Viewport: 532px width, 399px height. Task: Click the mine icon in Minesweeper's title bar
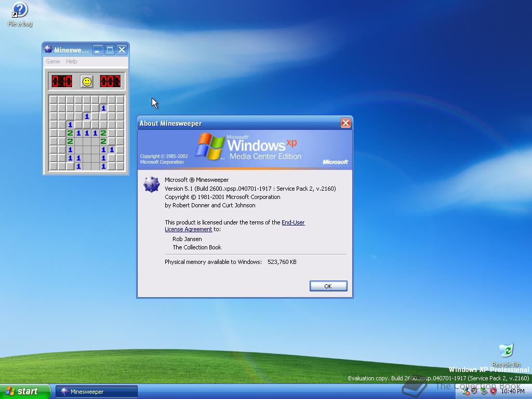pos(48,50)
